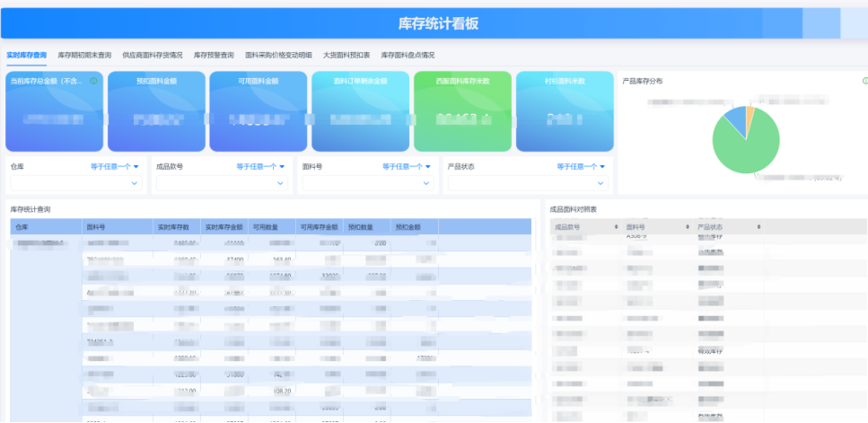
Task: Click info icon on 当前库存总金额 card
Action: tap(93, 81)
